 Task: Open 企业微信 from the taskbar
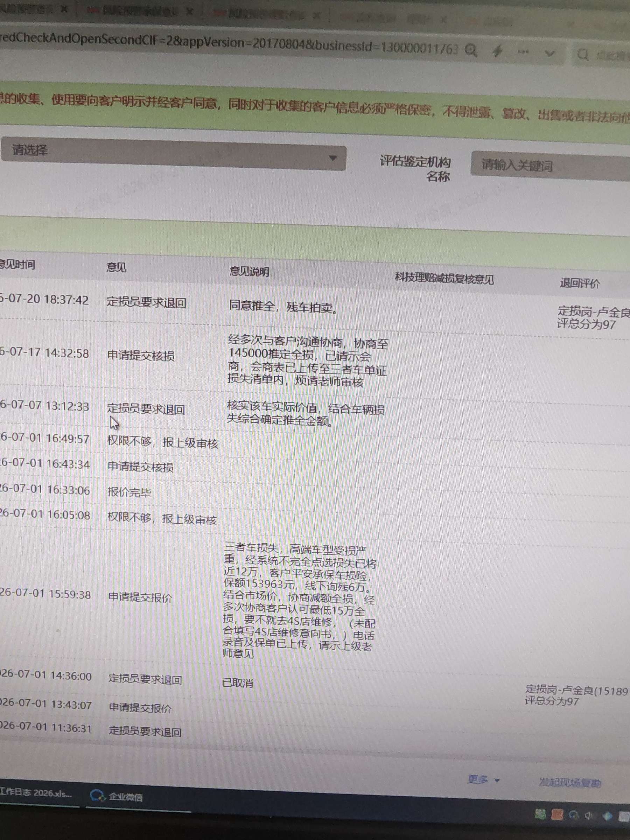pyautogui.click(x=117, y=796)
